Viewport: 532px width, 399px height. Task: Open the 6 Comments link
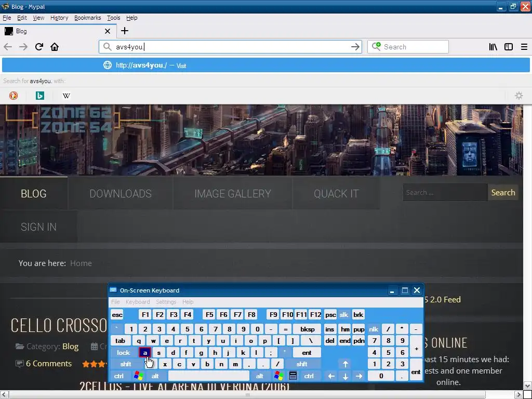[48, 363]
